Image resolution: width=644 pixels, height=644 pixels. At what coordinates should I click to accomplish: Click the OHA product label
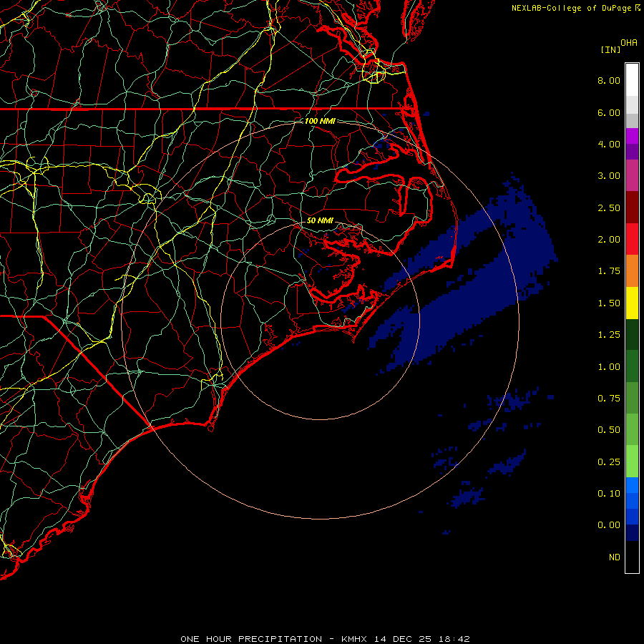pos(629,43)
